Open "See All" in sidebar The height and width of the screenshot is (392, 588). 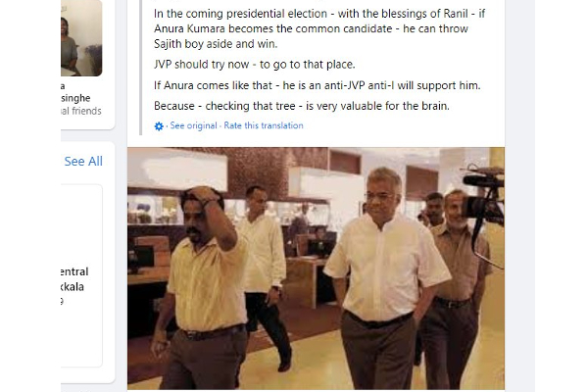pyautogui.click(x=83, y=162)
